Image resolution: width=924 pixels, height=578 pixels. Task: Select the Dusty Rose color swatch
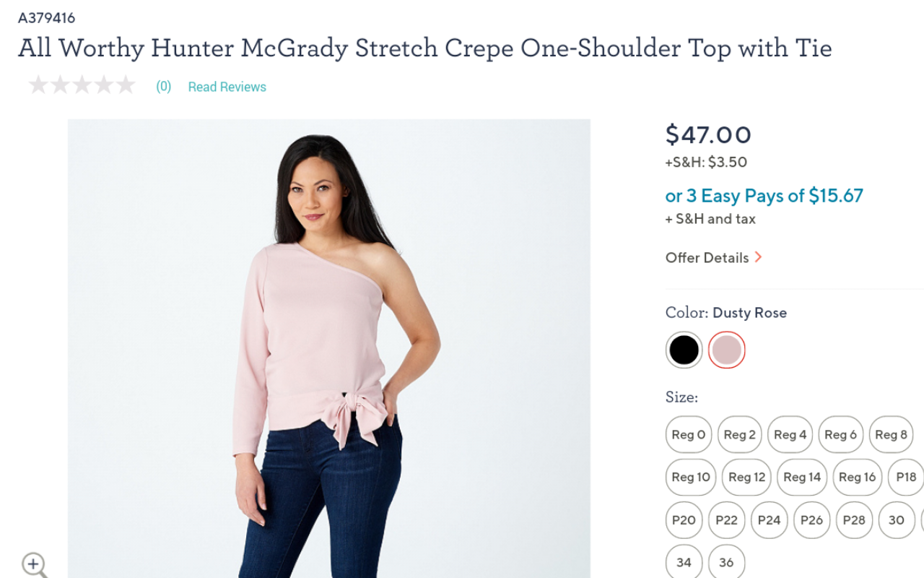[727, 349]
